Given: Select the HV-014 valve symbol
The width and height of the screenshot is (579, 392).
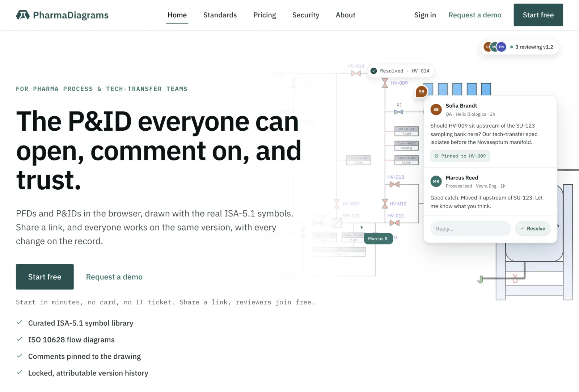Looking at the screenshot, I should [x=356, y=73].
